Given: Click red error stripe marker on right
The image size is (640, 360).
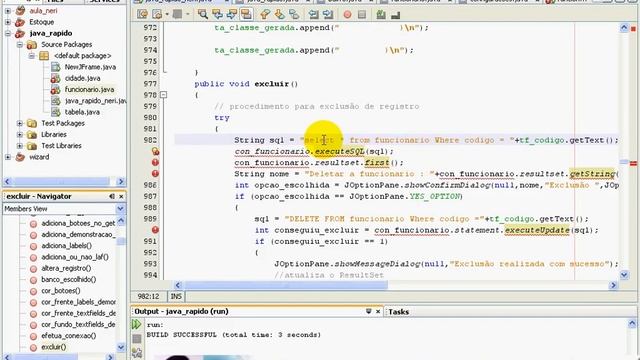Looking at the screenshot, I should [x=633, y=164].
